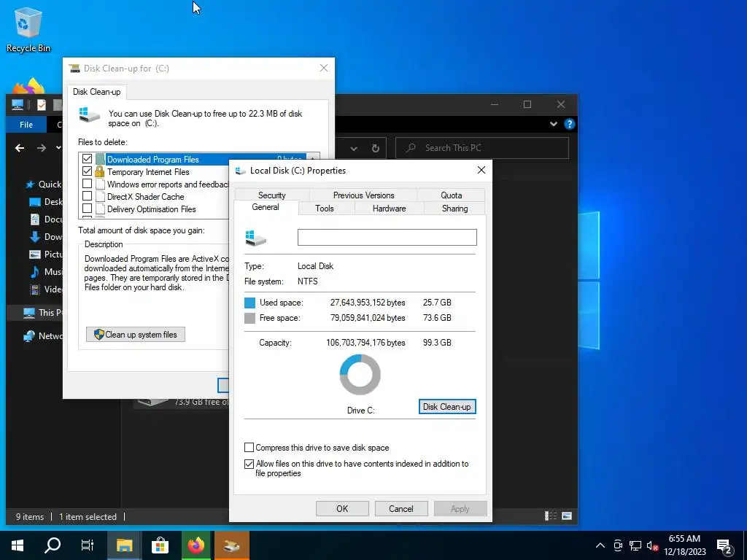Open Music folder in the sidebar
This screenshot has width=747, height=560.
coord(46,272)
